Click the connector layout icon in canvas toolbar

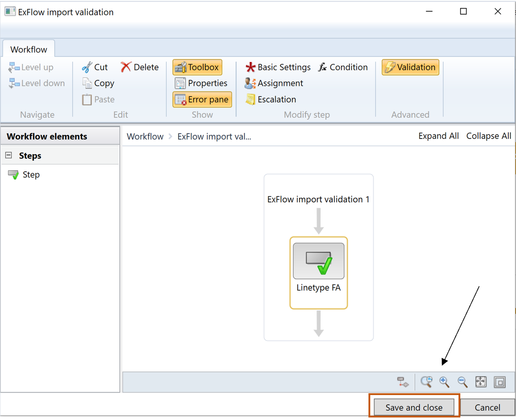pos(403,382)
